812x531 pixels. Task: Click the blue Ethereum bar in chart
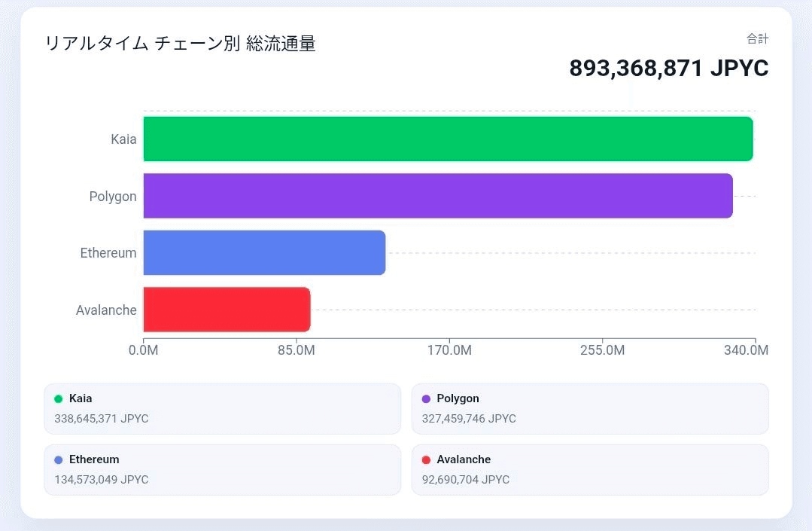coord(264,253)
